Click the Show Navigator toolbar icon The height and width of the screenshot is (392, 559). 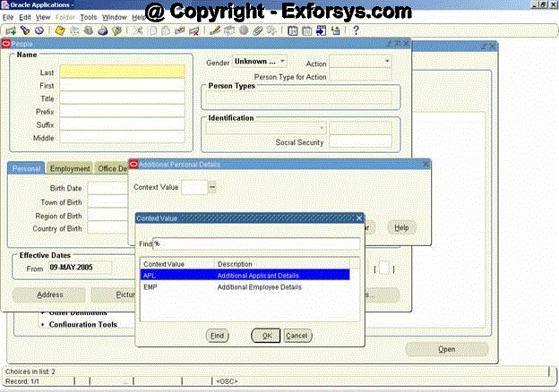click(39, 30)
